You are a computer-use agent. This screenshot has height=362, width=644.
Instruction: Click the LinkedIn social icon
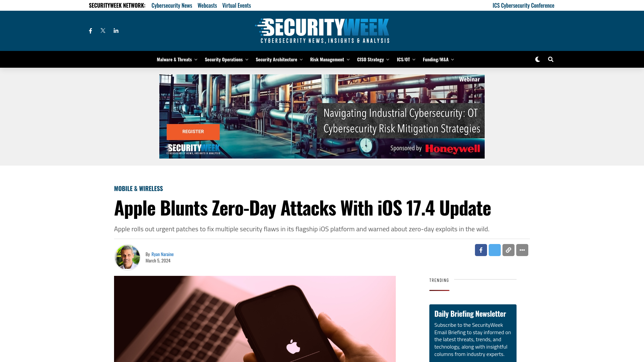pos(116,31)
